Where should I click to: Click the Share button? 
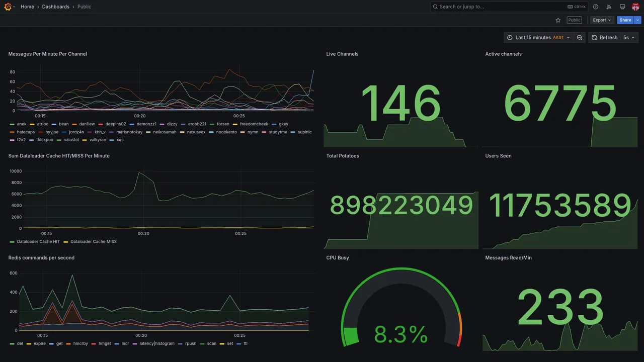coord(625,20)
